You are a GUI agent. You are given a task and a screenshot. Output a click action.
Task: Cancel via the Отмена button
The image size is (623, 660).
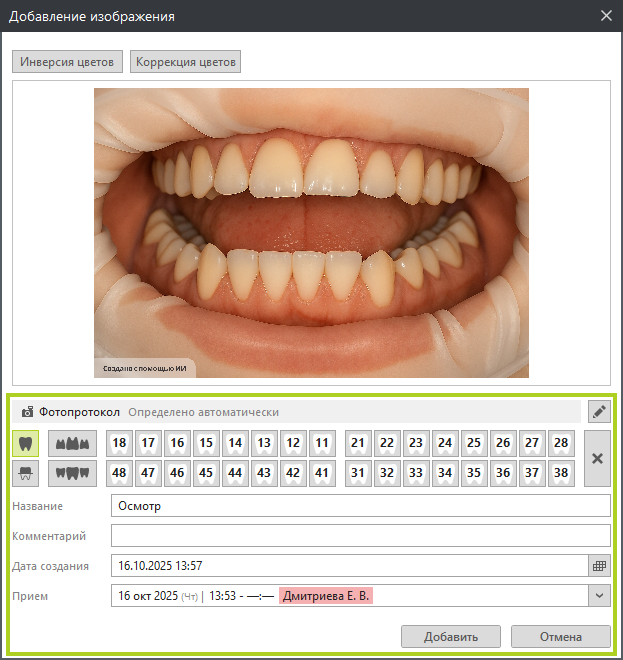click(x=560, y=636)
